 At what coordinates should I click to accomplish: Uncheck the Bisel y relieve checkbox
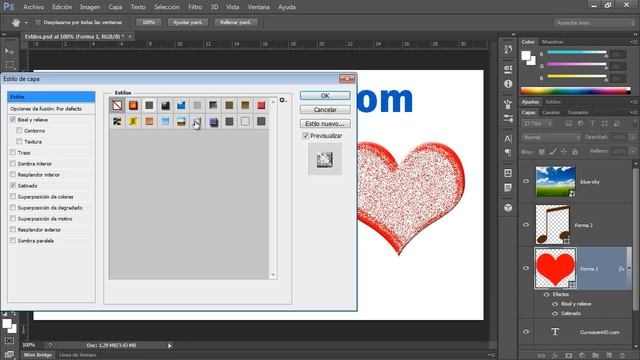pos(13,120)
